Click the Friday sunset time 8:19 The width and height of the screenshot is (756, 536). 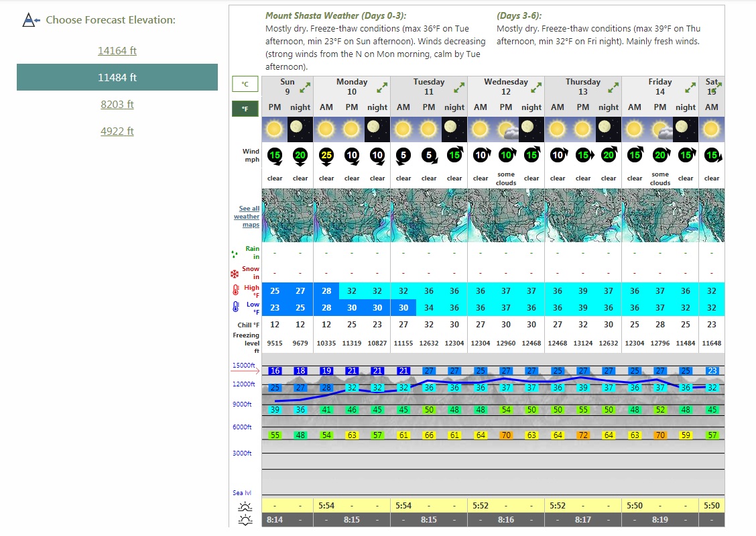point(660,520)
